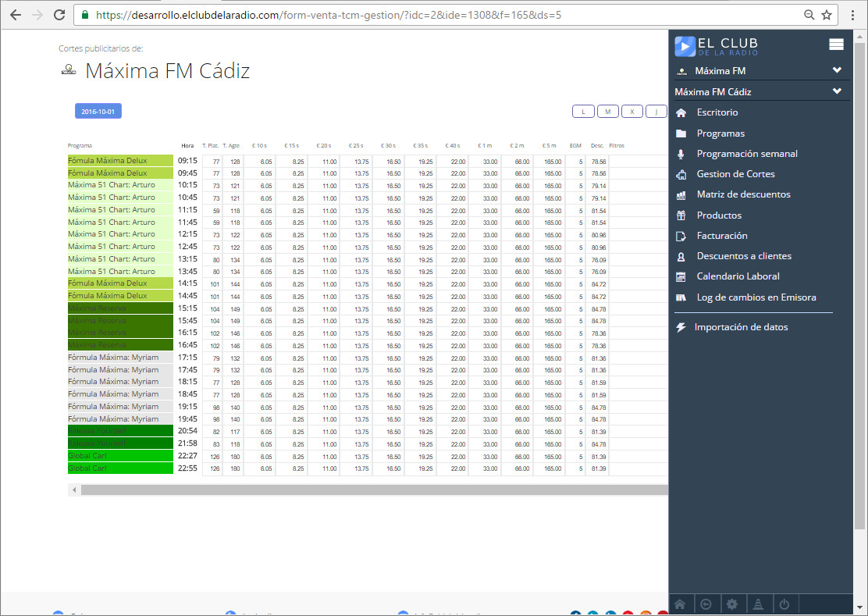
Task: Select the J weekday button
Action: pos(656,111)
